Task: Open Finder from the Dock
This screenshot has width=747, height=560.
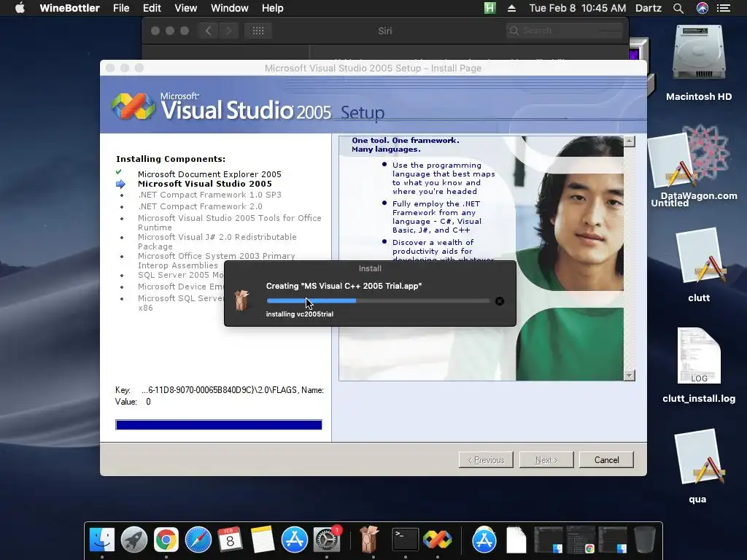Action: pyautogui.click(x=102, y=540)
